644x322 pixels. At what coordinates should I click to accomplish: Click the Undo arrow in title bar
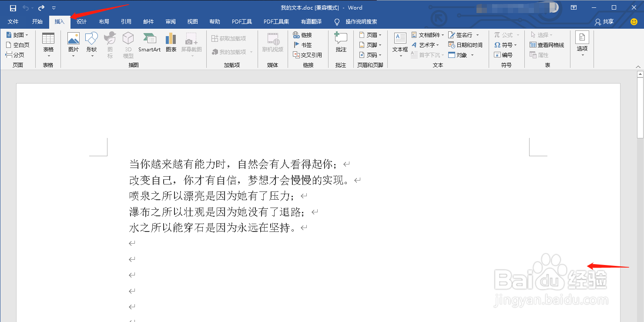tap(26, 8)
